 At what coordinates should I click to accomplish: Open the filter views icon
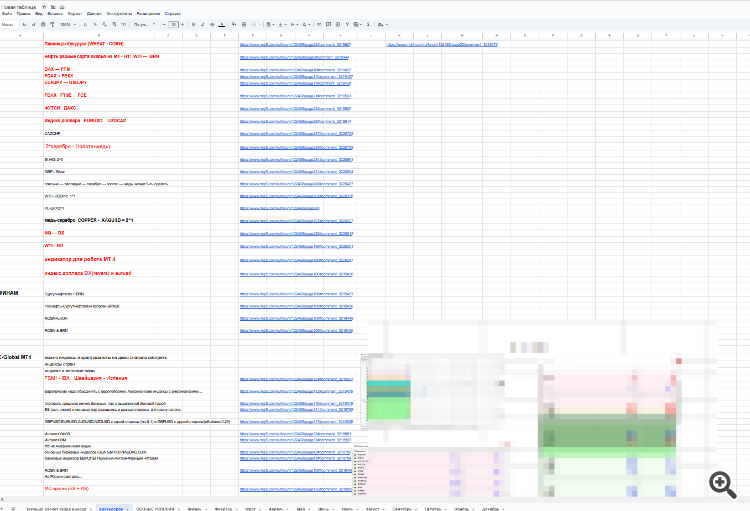(x=358, y=24)
